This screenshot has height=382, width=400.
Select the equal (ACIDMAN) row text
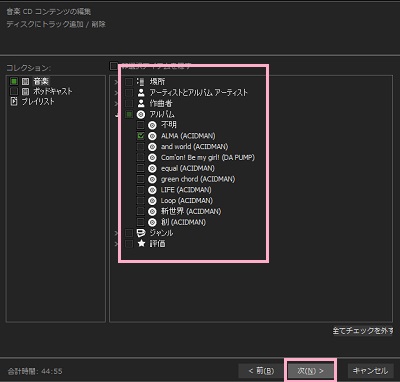tap(188, 168)
